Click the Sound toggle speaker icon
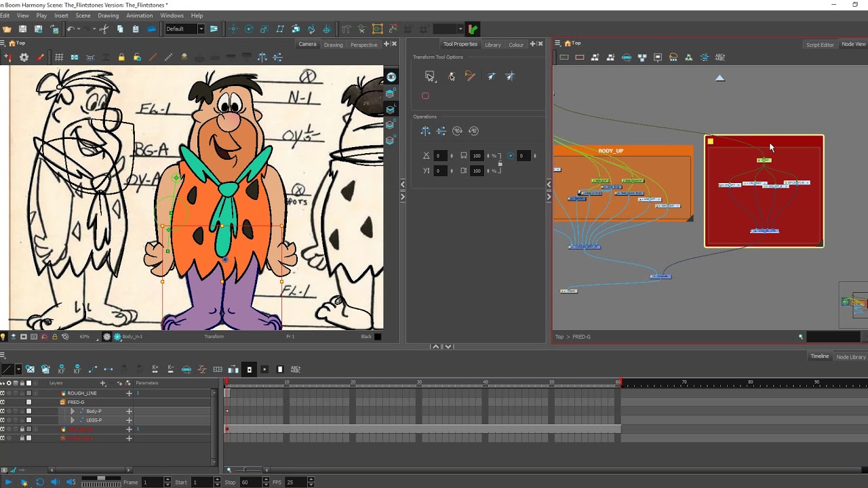The height and width of the screenshot is (488, 868). tap(54, 483)
